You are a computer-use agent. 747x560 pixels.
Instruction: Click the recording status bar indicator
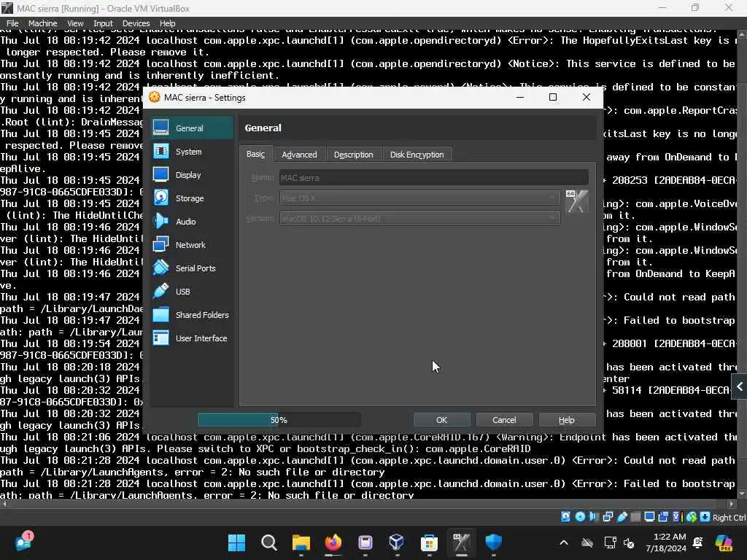tap(663, 517)
